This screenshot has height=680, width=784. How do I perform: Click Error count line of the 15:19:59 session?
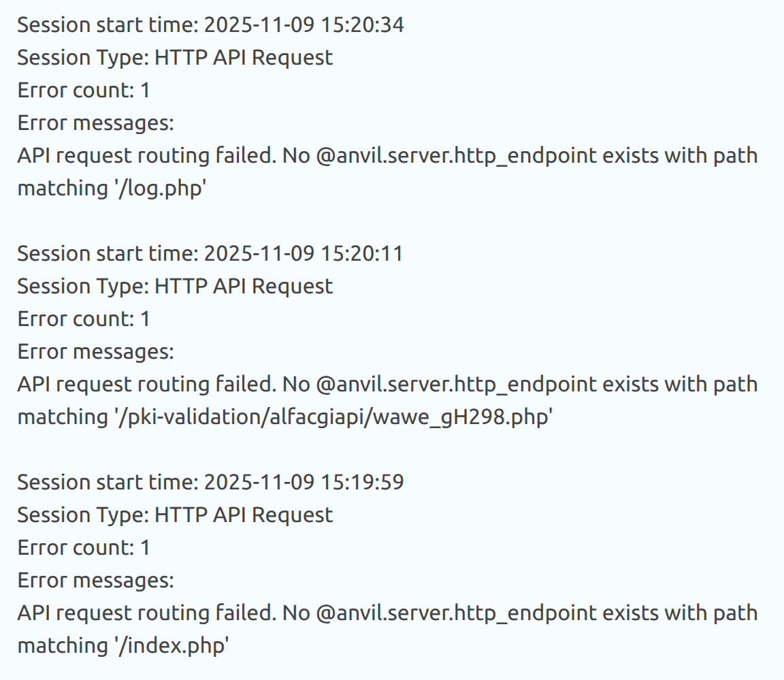[x=83, y=548]
